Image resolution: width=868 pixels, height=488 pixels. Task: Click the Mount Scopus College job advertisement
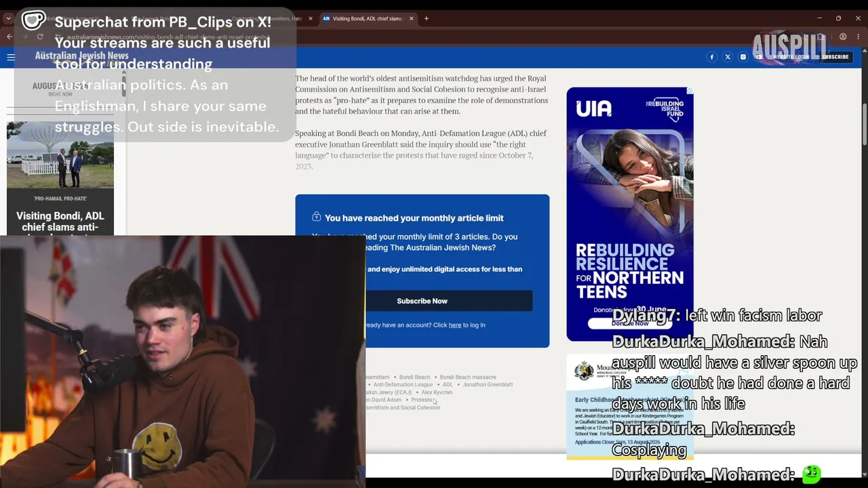click(x=630, y=407)
